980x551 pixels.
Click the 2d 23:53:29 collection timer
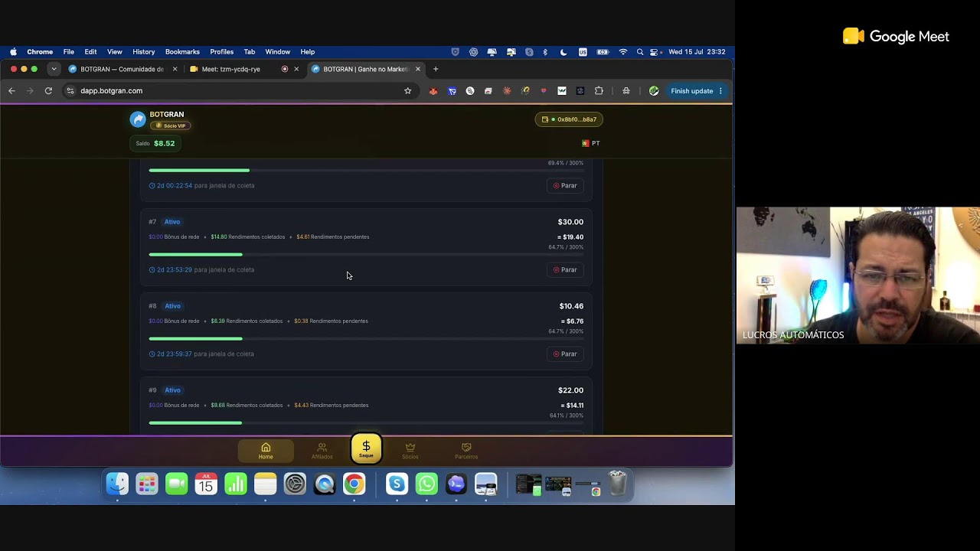[175, 269]
